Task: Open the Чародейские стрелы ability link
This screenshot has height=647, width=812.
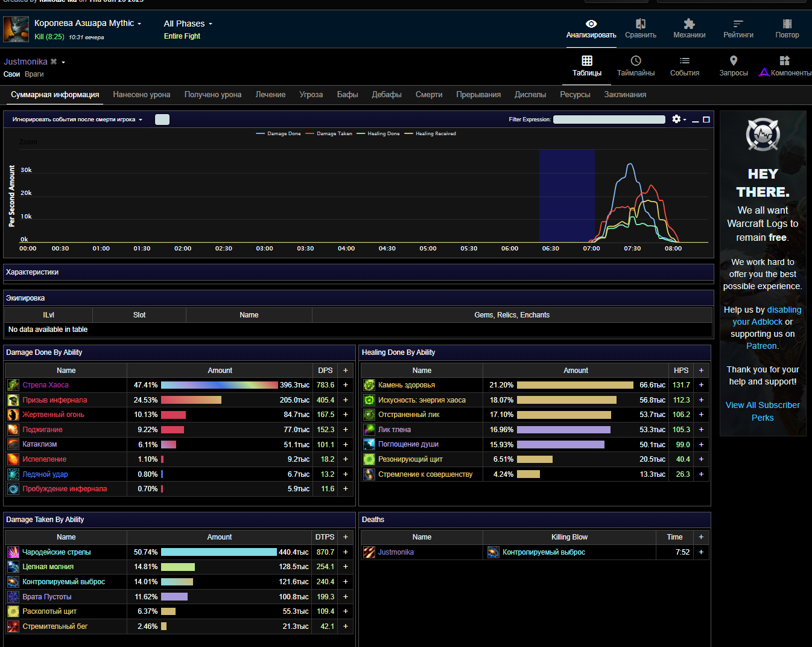Action: (x=56, y=552)
